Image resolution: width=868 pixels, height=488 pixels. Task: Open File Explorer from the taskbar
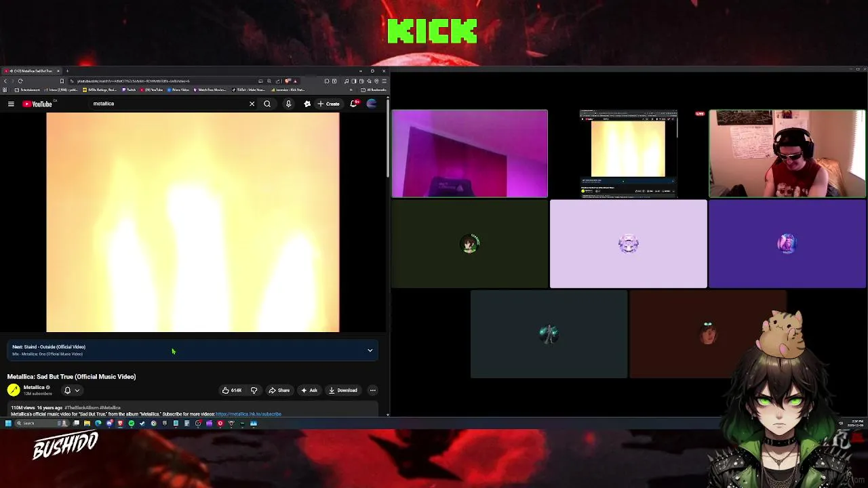point(87,423)
